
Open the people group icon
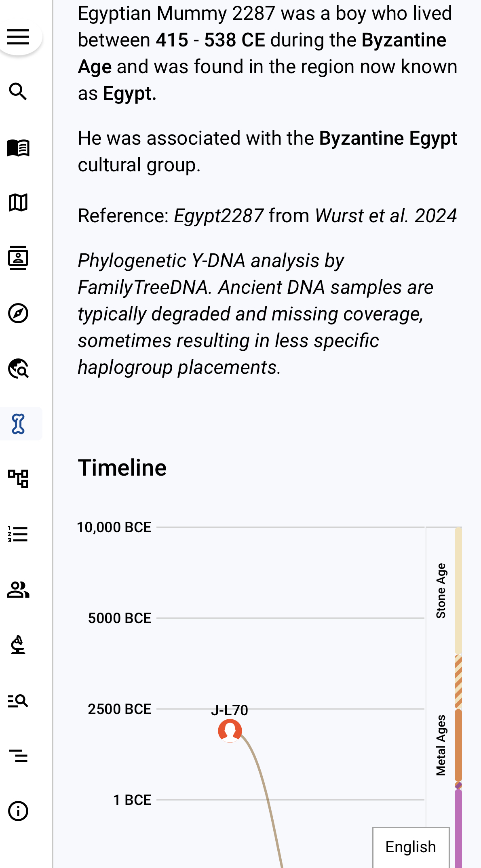click(x=18, y=590)
